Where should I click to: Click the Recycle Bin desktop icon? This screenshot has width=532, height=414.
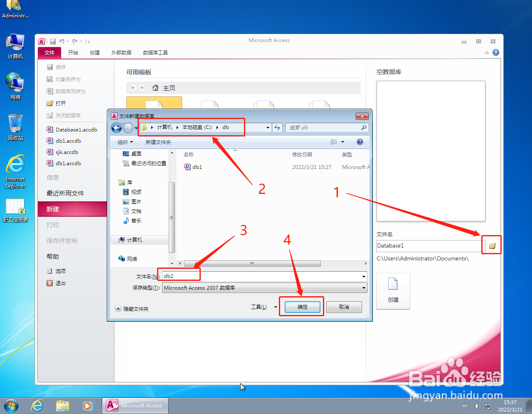(15, 127)
